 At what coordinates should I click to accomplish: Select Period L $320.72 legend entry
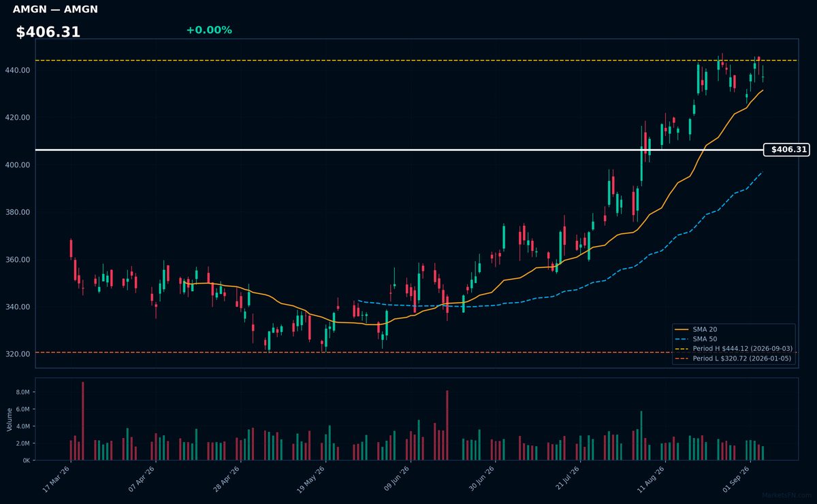[x=733, y=358]
